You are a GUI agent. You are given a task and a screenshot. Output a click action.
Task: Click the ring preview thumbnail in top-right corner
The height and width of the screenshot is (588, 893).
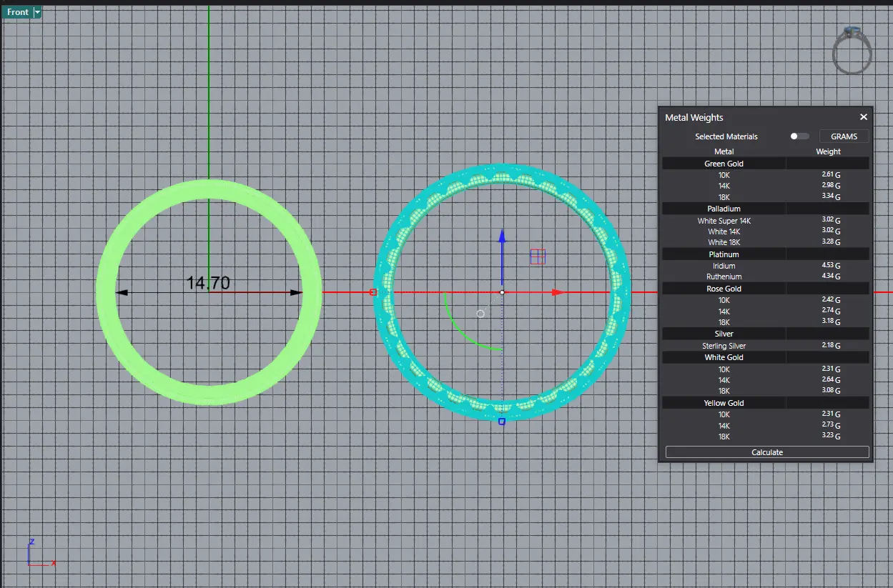click(x=852, y=49)
